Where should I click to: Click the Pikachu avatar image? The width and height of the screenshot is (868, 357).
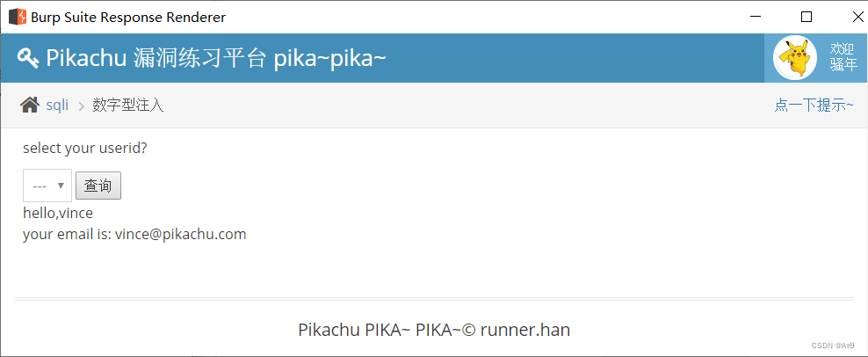click(x=795, y=58)
